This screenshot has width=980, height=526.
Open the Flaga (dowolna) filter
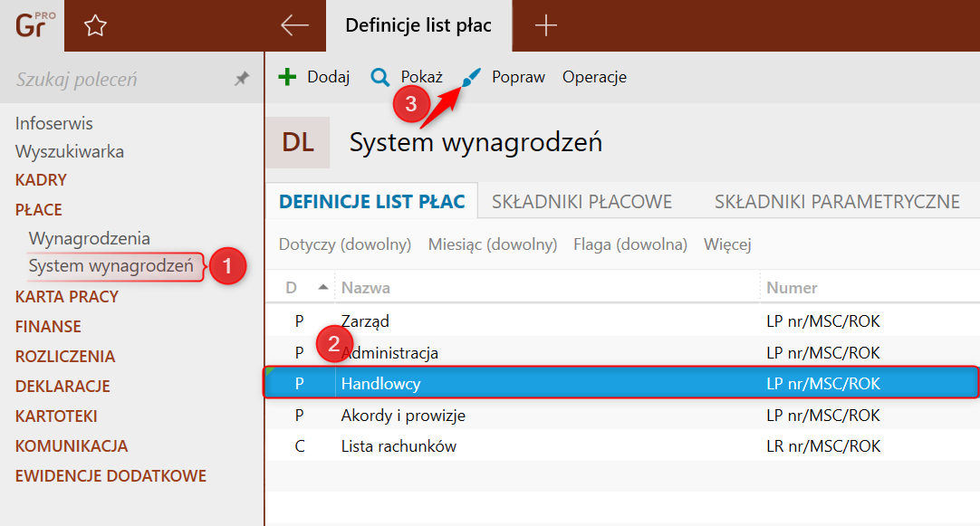pos(630,244)
